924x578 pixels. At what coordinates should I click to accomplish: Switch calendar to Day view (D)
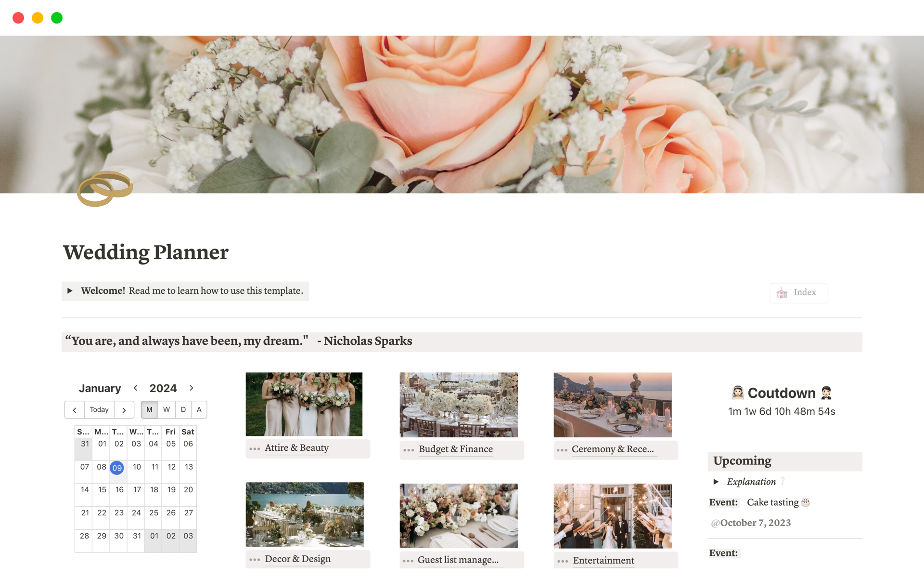(183, 409)
